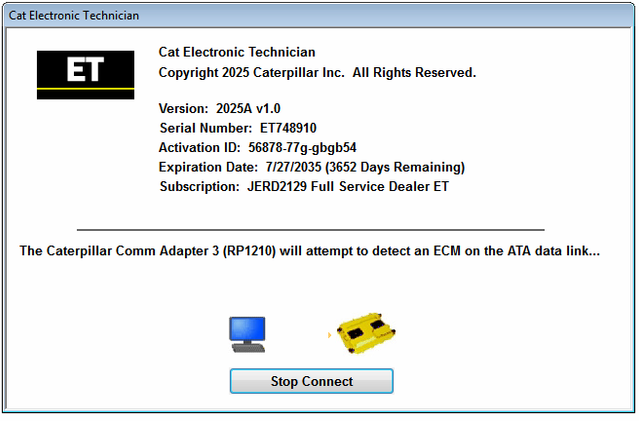Click the Subscription label
Viewport: 639px width, 421px height.
[x=199, y=186]
